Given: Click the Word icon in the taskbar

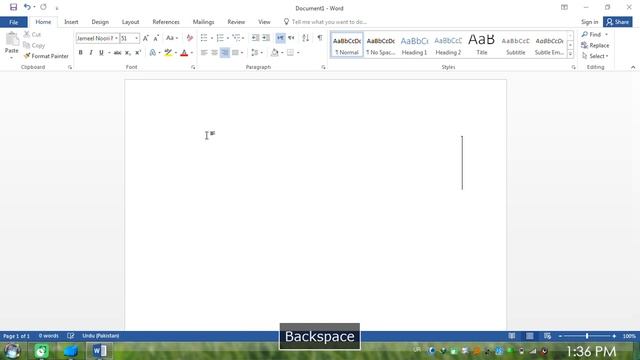Looking at the screenshot, I should [100, 351].
